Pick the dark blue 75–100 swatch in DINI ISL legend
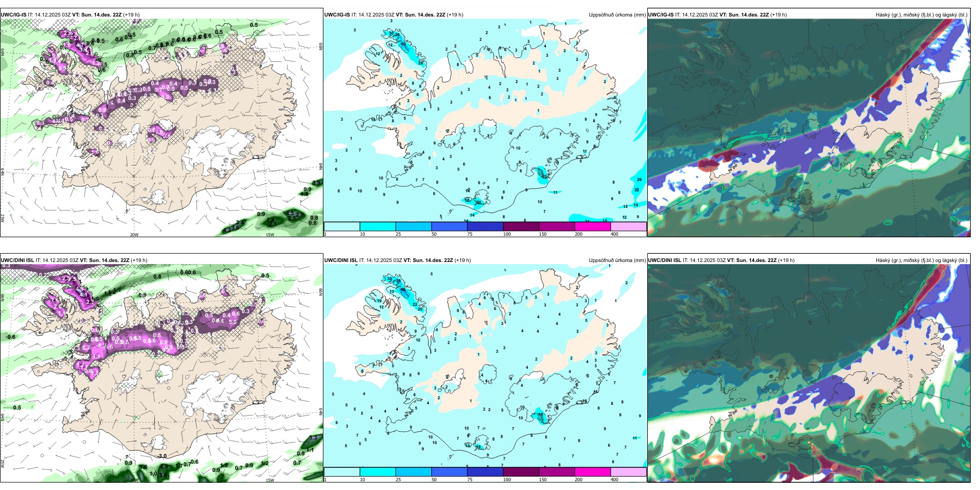 click(485, 472)
